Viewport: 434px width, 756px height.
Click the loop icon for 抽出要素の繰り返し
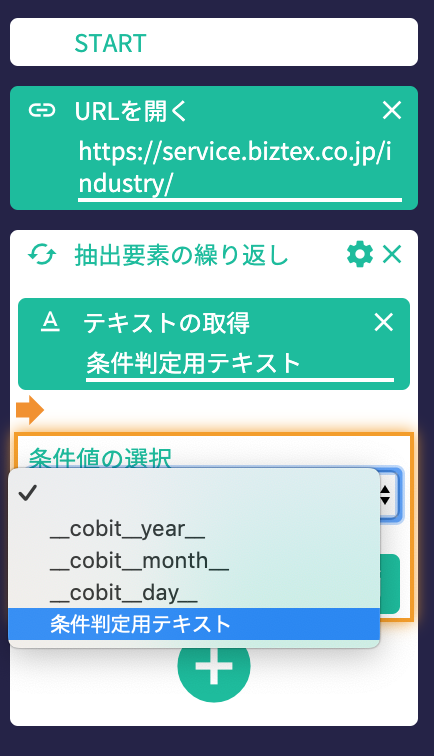click(42, 255)
